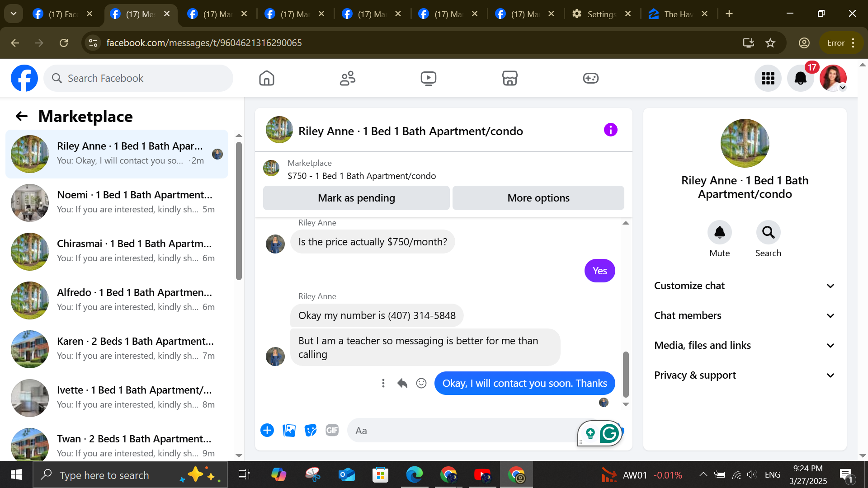Open a new browser tab
Screen dimensions: 868x488
729,14
